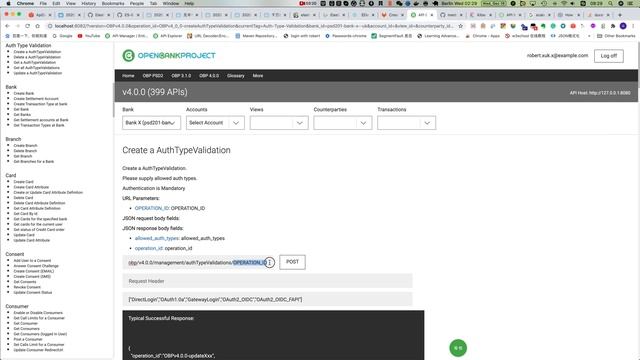Open Create Card Attribute in sidebar
Viewport: 640px width, 360px height.
[x=31, y=187]
